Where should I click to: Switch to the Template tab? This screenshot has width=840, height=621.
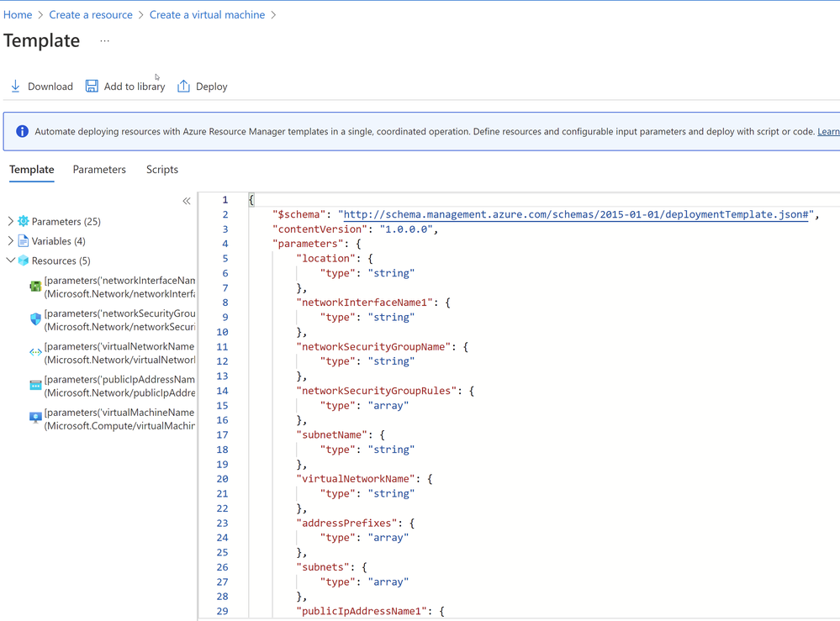click(x=32, y=170)
